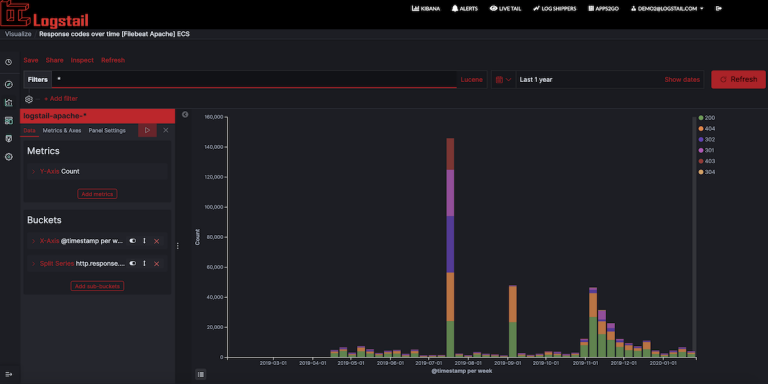
Task: Open the LOG SHIPPERS menu item
Action: pyautogui.click(x=555, y=8)
